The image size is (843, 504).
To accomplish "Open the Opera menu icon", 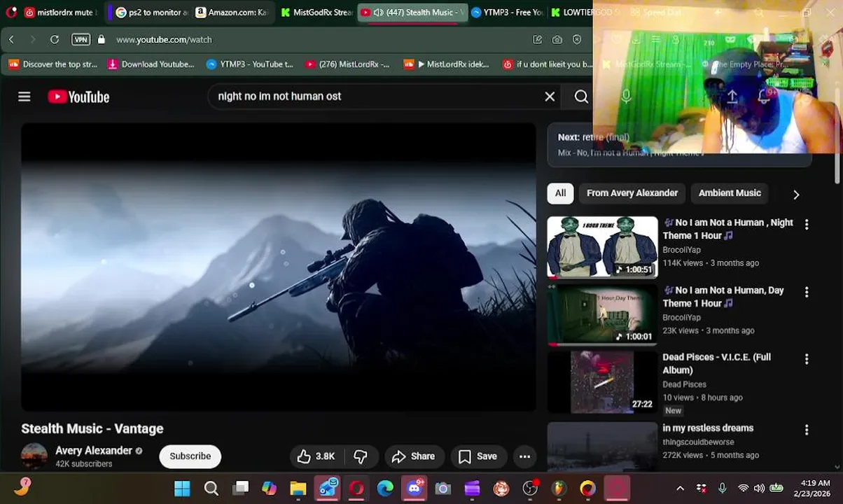I will click(x=11, y=13).
